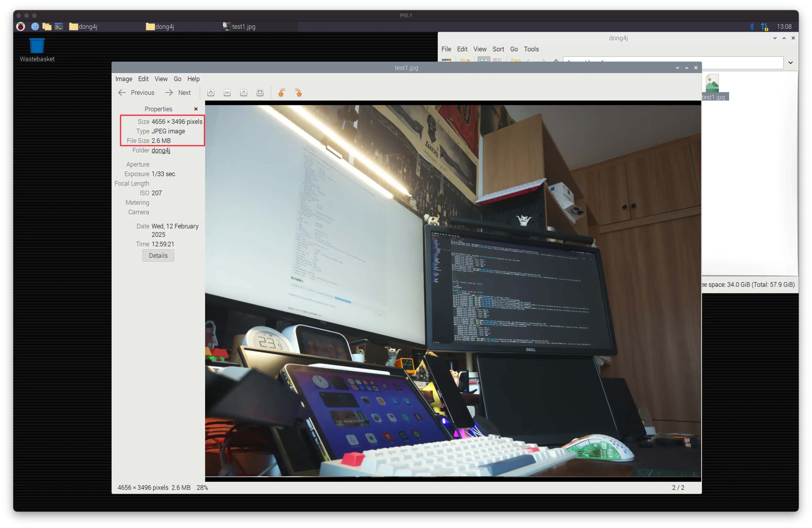Screen dimensions: 812x528
Task: Expand the file manager path history dropdown
Action: [791, 63]
